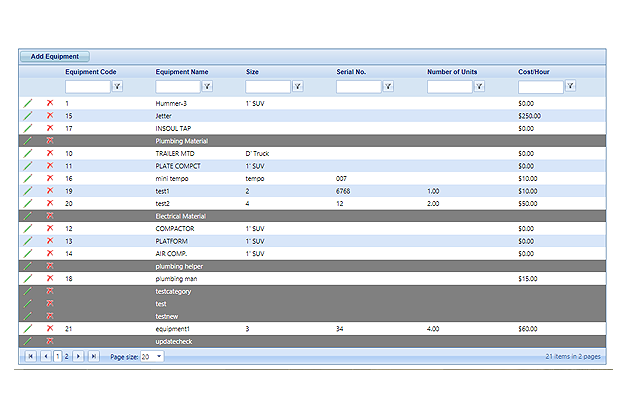This screenshot has width=624, height=414.
Task: Sort by Equipment Name column header
Action: pyautogui.click(x=182, y=72)
